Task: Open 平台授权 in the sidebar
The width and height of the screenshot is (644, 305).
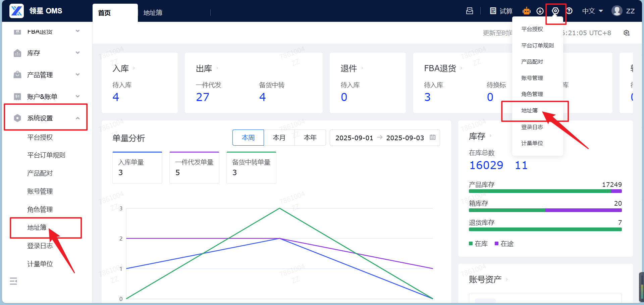Action: (x=40, y=137)
